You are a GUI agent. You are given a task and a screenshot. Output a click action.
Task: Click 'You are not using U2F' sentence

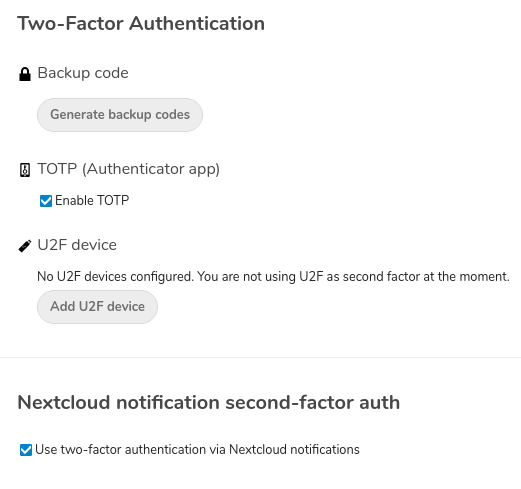353,277
